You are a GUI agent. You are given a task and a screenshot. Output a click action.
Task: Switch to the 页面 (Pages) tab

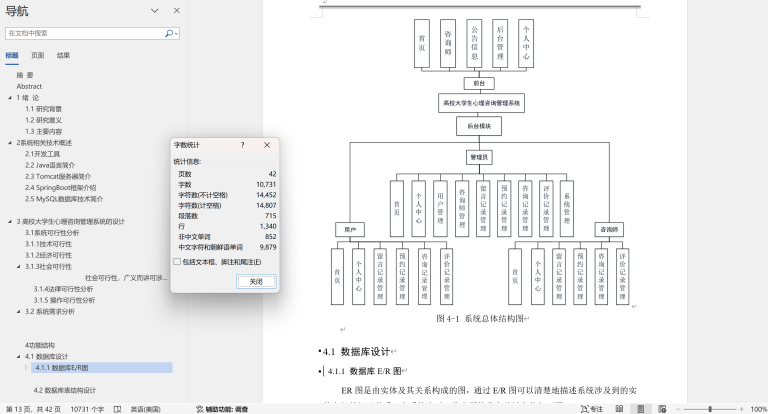37,56
